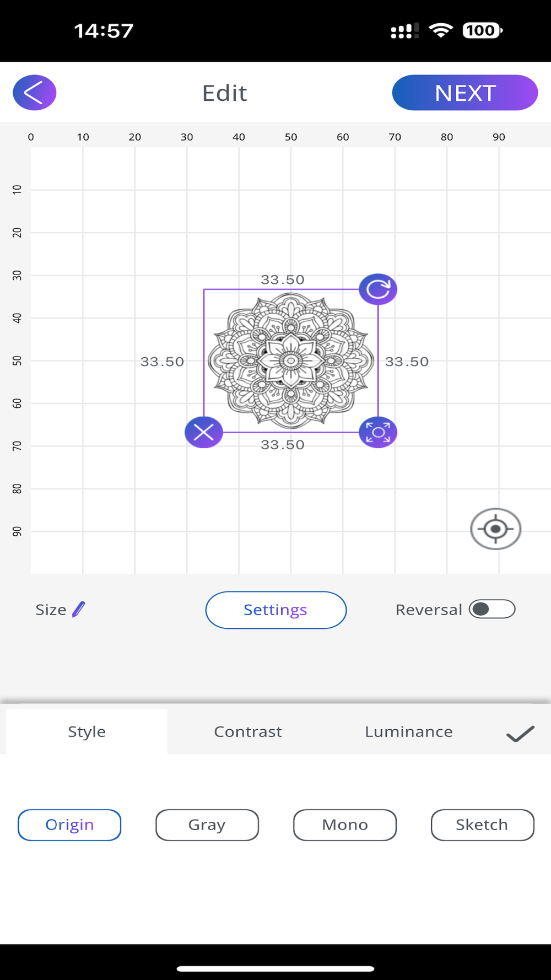The height and width of the screenshot is (980, 551).
Task: Switch to the Luminance tab
Action: pyautogui.click(x=409, y=731)
